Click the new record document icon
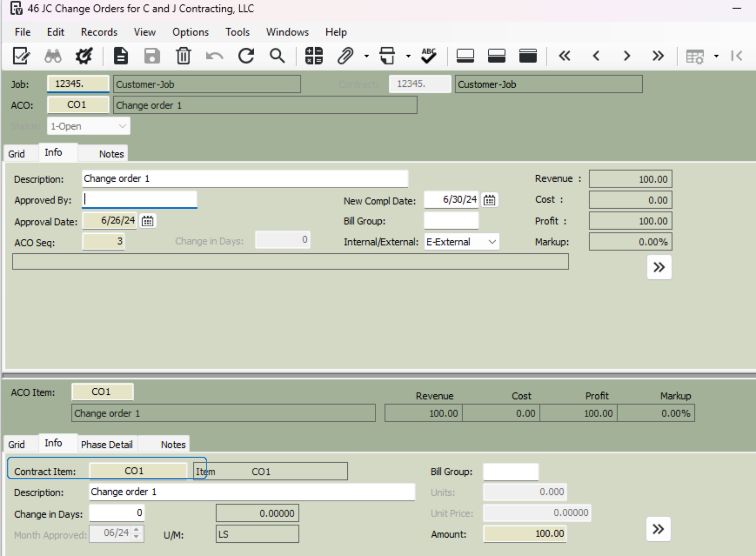 coord(121,56)
